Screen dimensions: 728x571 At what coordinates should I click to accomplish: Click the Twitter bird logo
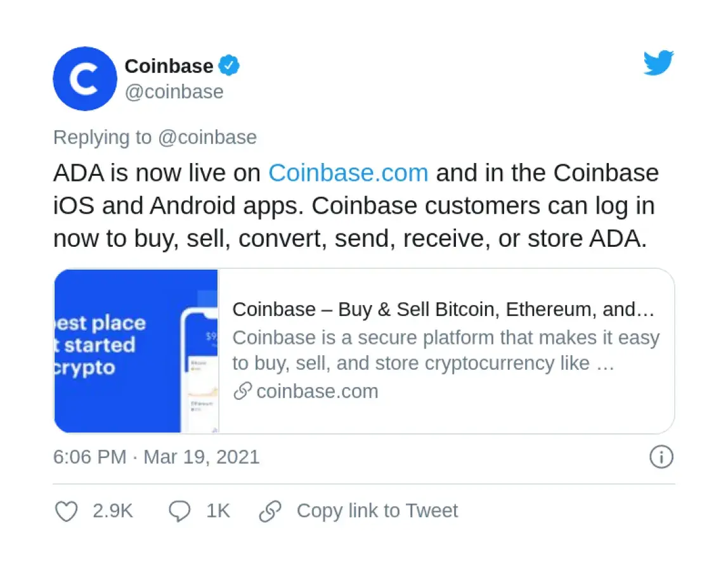click(658, 62)
